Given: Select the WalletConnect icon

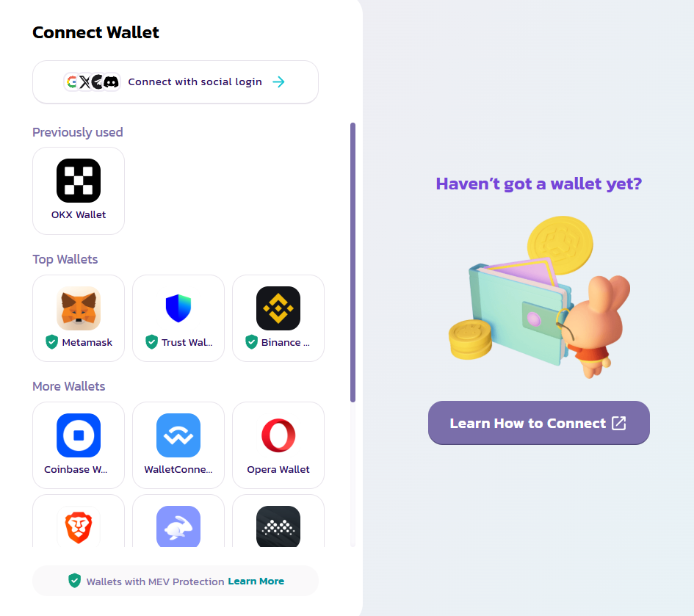Looking at the screenshot, I should point(178,435).
